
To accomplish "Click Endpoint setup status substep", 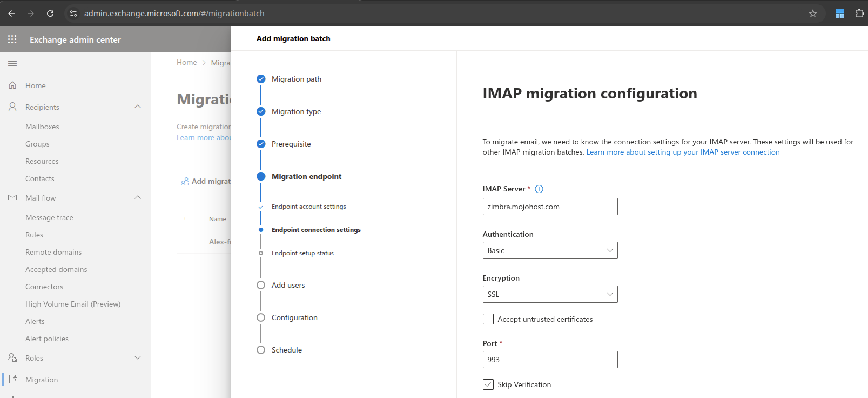I will 302,253.
